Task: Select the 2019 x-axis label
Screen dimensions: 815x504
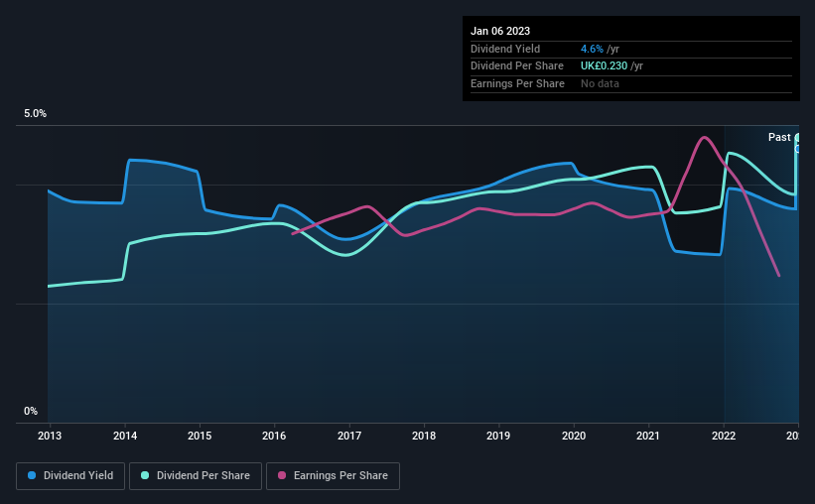Action: (x=498, y=436)
